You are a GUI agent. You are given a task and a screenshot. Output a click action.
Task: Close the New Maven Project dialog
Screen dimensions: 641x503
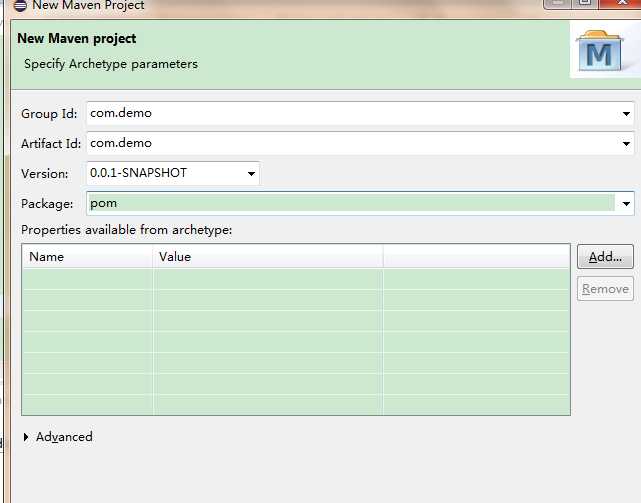point(621,3)
